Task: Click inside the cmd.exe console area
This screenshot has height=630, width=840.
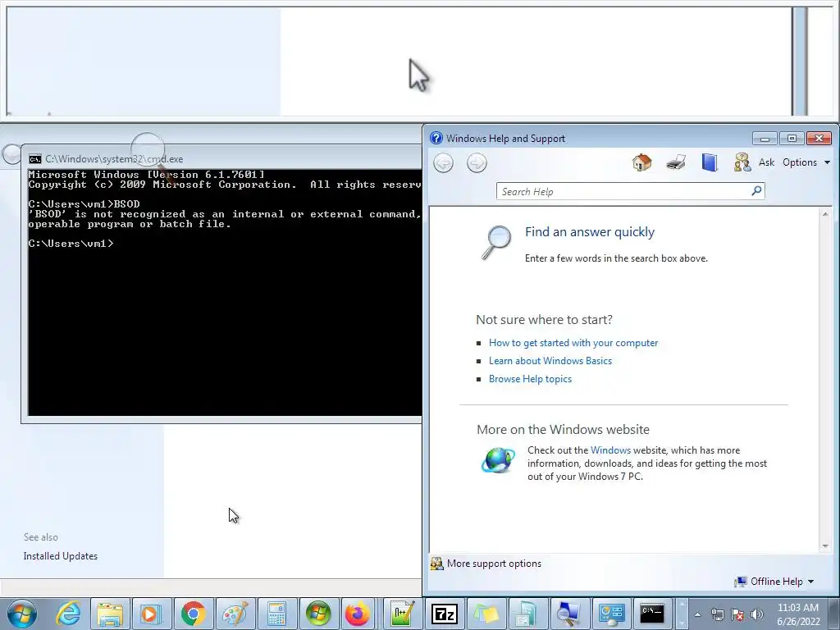Action: [x=225, y=293]
